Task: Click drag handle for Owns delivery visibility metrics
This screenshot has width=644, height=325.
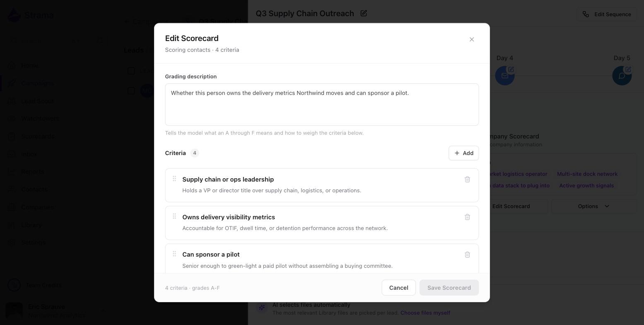Action: pyautogui.click(x=174, y=216)
